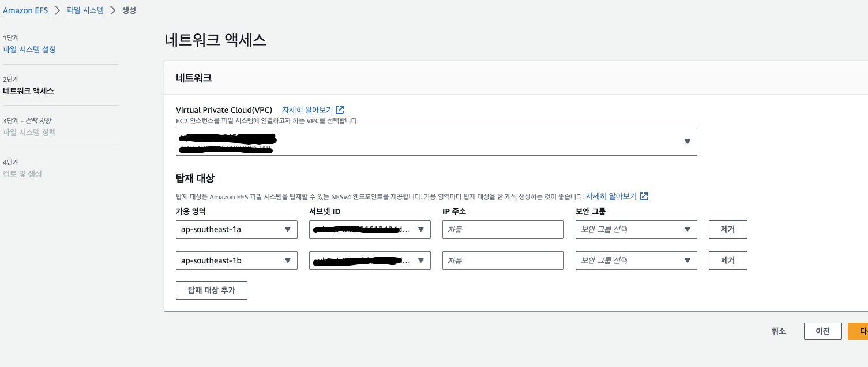Click the 보안 그룹 column label
Image resolution: width=868 pixels, height=367 pixels.
point(591,211)
